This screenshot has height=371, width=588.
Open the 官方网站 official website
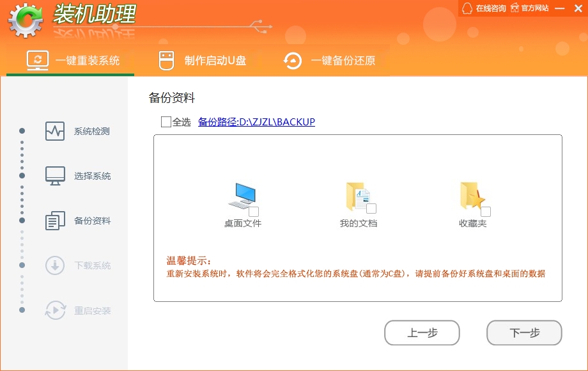530,8
